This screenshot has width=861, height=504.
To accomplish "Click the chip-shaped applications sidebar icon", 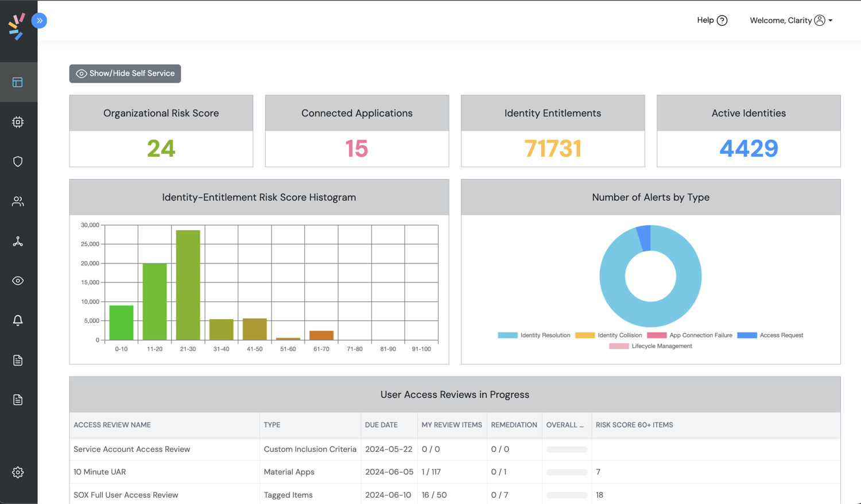I will 18,122.
